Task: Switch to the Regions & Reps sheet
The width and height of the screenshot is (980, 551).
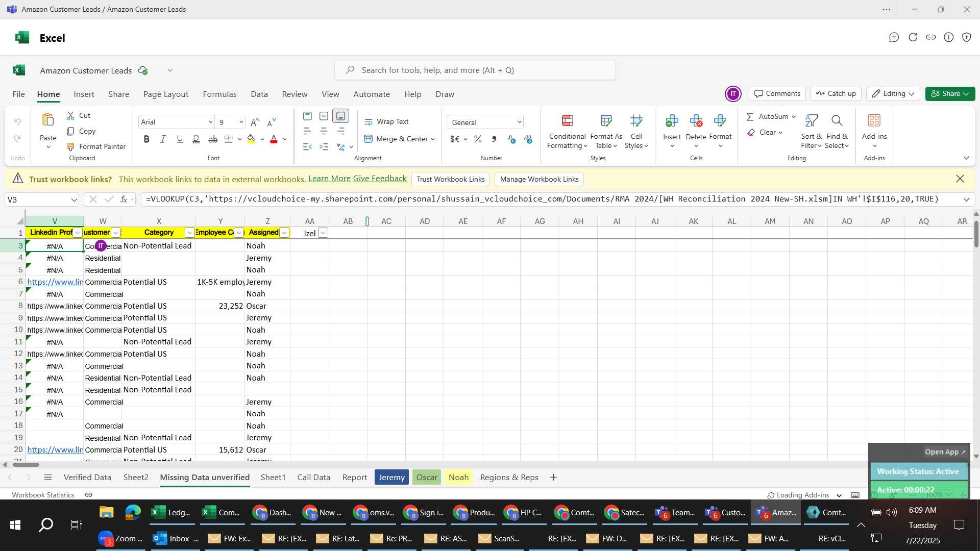Action: click(x=509, y=478)
